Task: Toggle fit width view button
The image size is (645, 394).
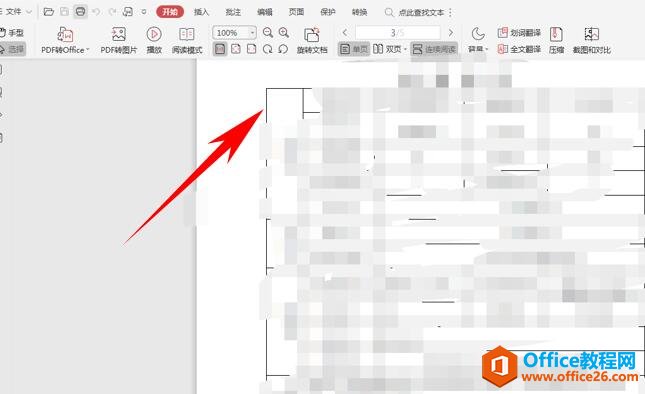Action: click(251, 49)
